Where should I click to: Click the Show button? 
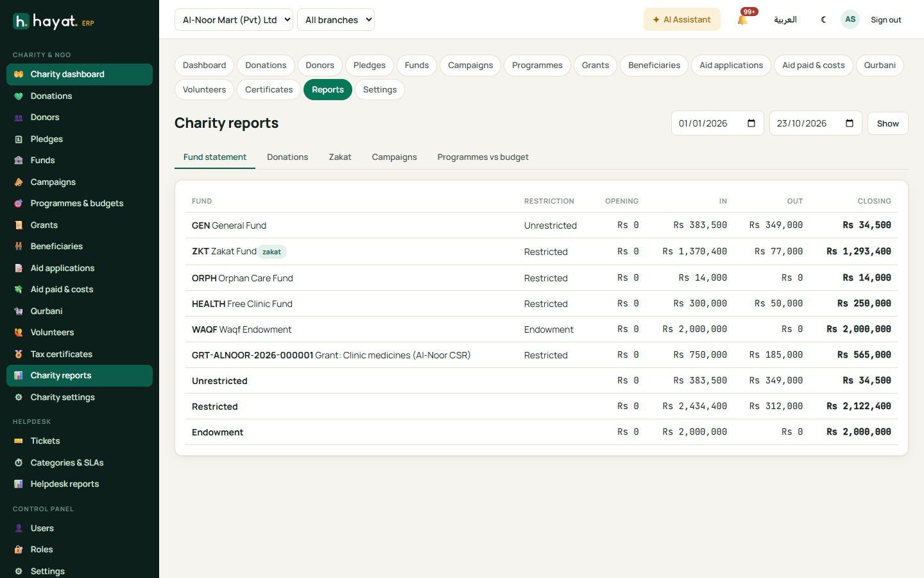click(888, 123)
